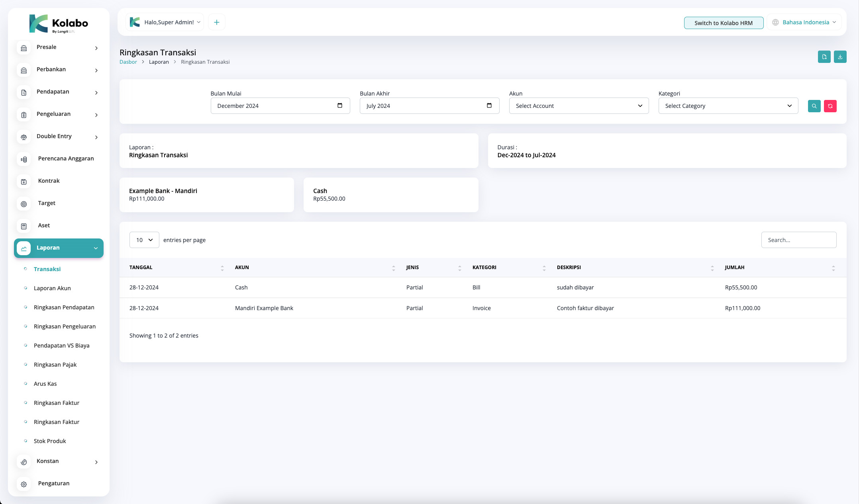Click the Pengeluaran icon in sidebar
Image resolution: width=859 pixels, height=504 pixels.
coord(24,115)
